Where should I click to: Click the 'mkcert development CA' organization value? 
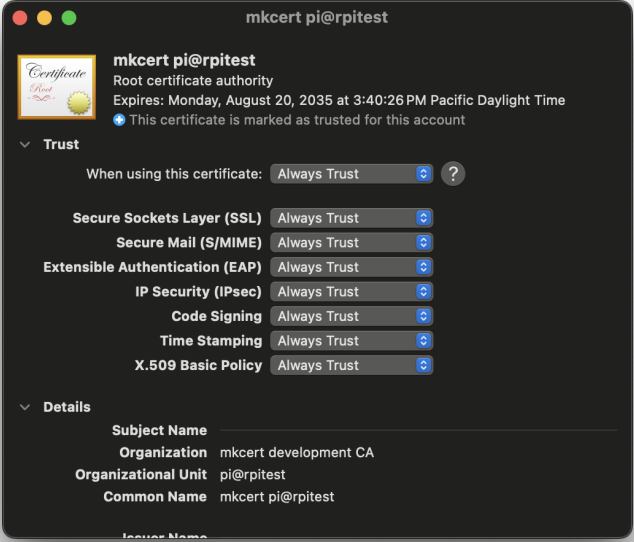click(x=297, y=453)
